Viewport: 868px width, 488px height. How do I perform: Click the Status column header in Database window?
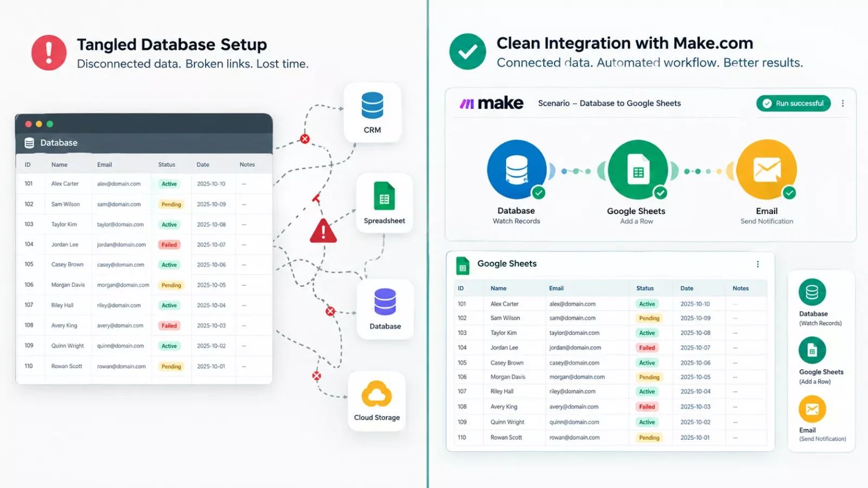click(167, 164)
